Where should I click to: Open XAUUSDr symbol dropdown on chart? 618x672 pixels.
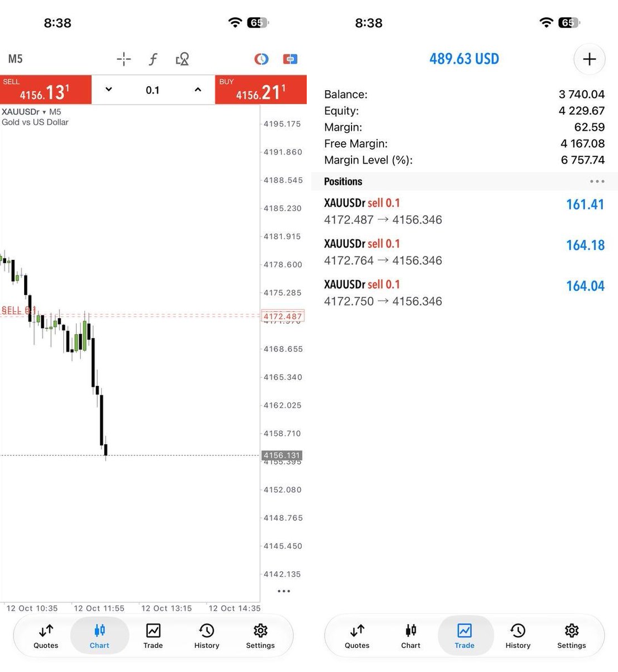(x=31, y=112)
